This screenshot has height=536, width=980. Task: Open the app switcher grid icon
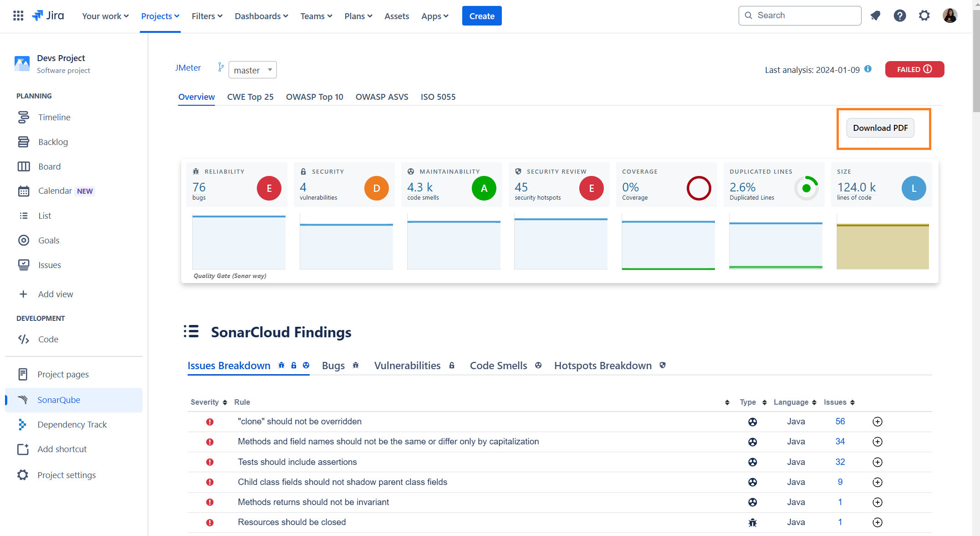click(x=18, y=15)
